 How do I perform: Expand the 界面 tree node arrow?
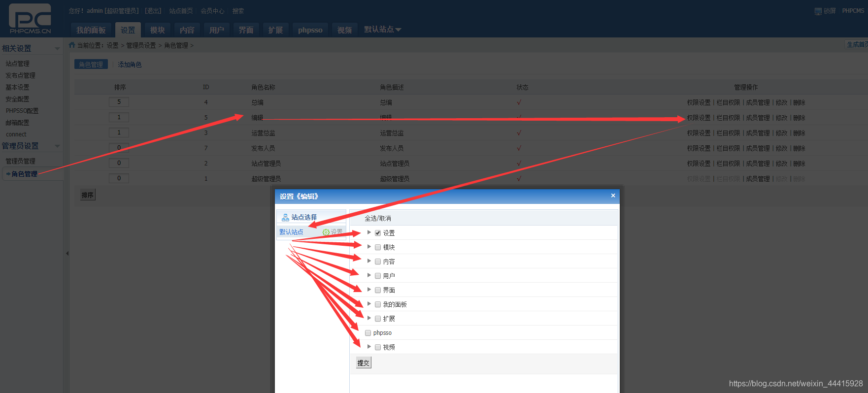(369, 290)
